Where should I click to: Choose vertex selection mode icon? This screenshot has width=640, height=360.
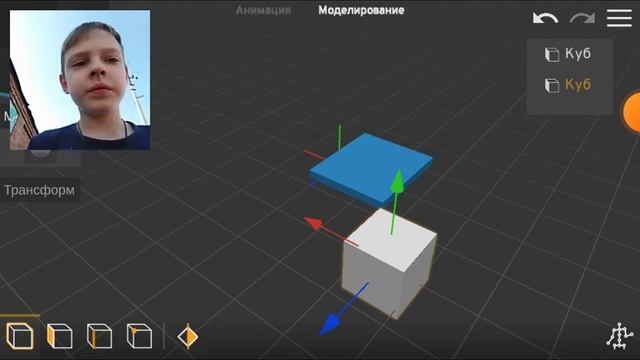tap(139, 336)
